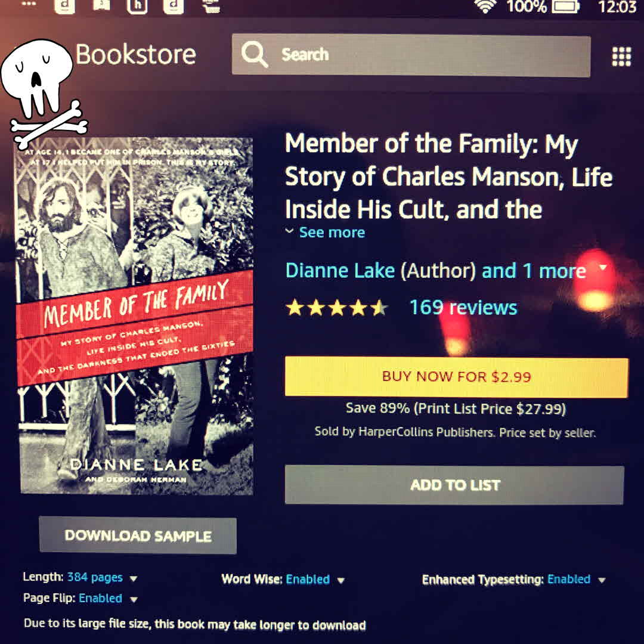Viewport: 644px width, 644px height.
Task: Open the Dianne Lake author link
Action: (x=340, y=271)
